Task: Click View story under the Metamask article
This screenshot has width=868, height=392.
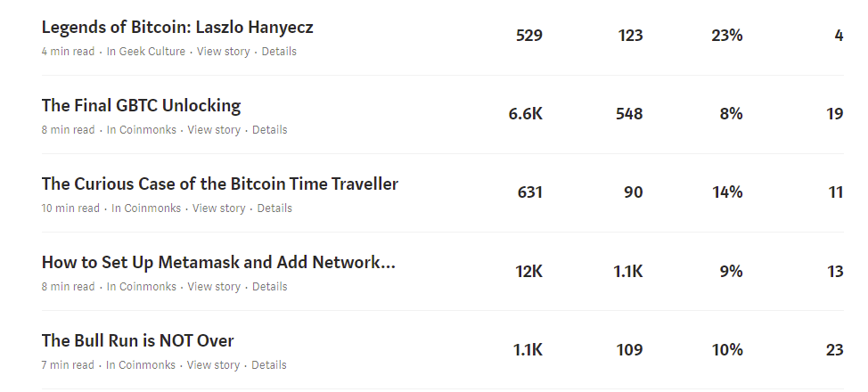Action: [214, 287]
